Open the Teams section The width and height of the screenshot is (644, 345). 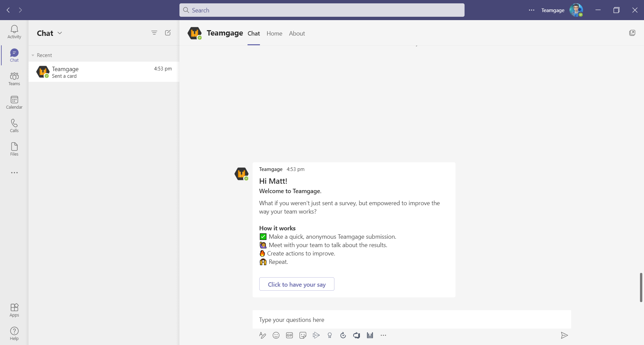point(14,79)
